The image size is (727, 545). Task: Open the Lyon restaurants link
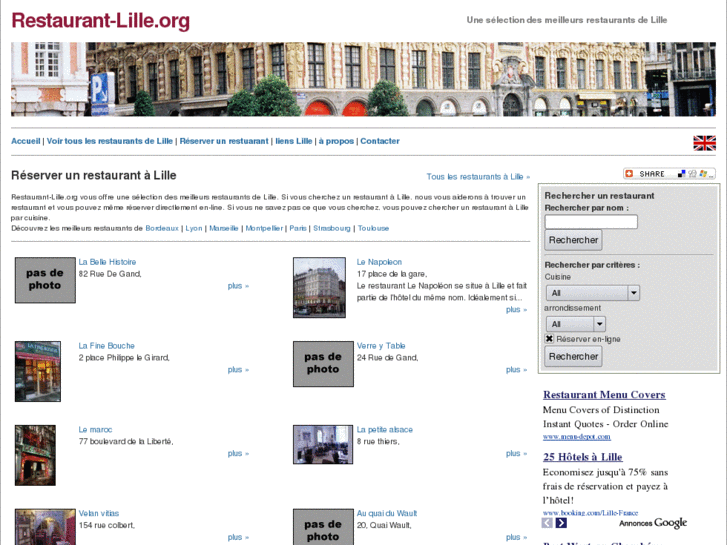194,228
